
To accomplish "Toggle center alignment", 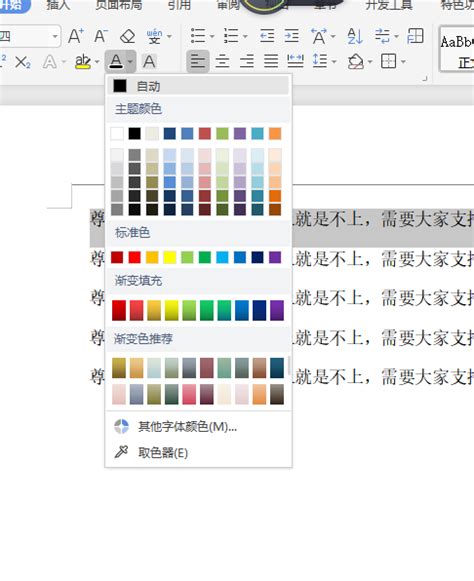I will coord(222,61).
